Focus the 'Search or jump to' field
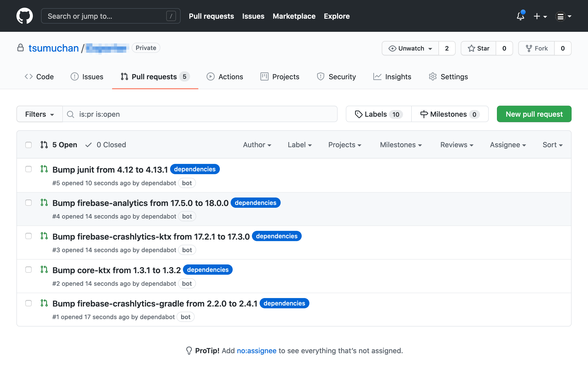Image resolution: width=588 pixels, height=375 pixels. click(111, 16)
